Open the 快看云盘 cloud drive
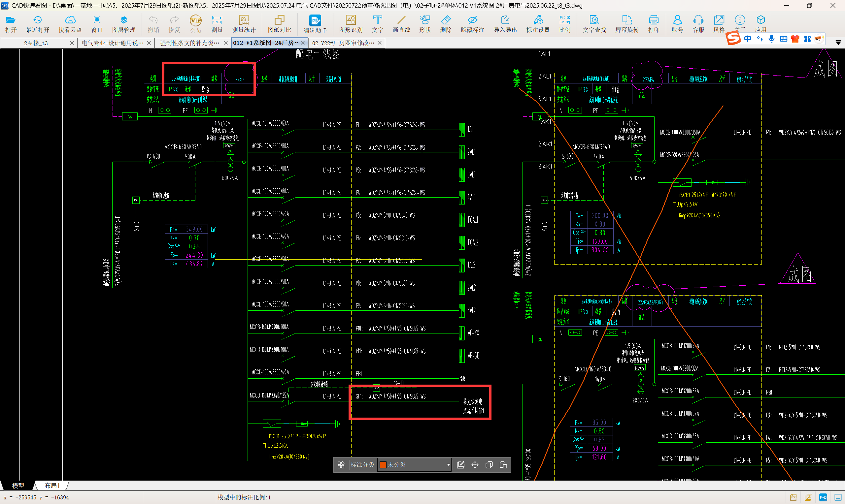The width and height of the screenshot is (845, 504). point(70,24)
